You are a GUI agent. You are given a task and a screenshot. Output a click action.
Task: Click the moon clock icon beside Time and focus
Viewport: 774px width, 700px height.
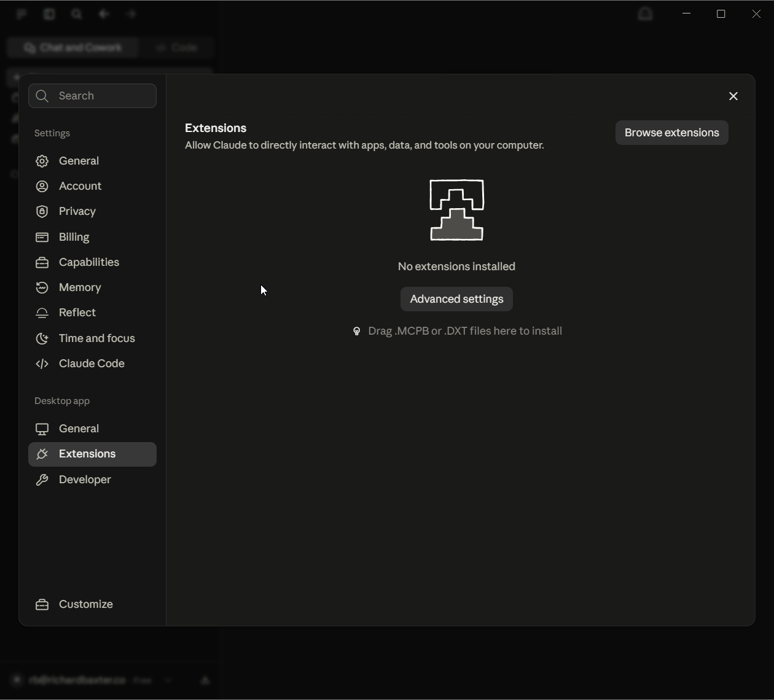coord(42,338)
